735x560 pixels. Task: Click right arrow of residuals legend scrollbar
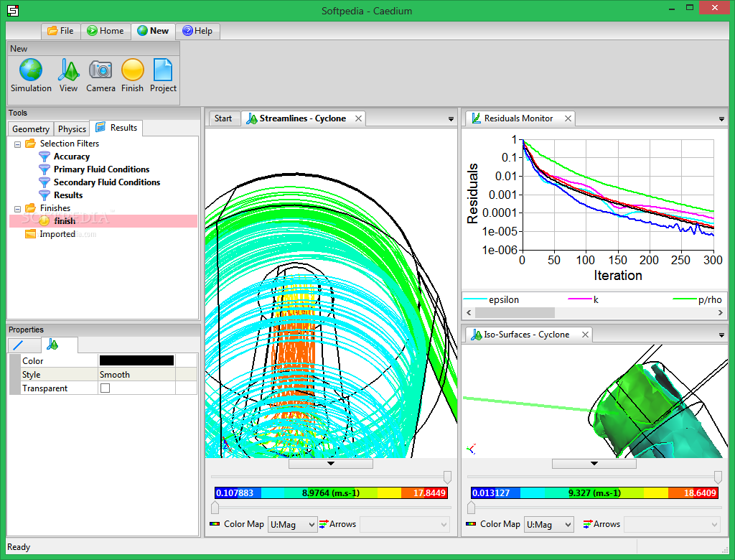(721, 312)
